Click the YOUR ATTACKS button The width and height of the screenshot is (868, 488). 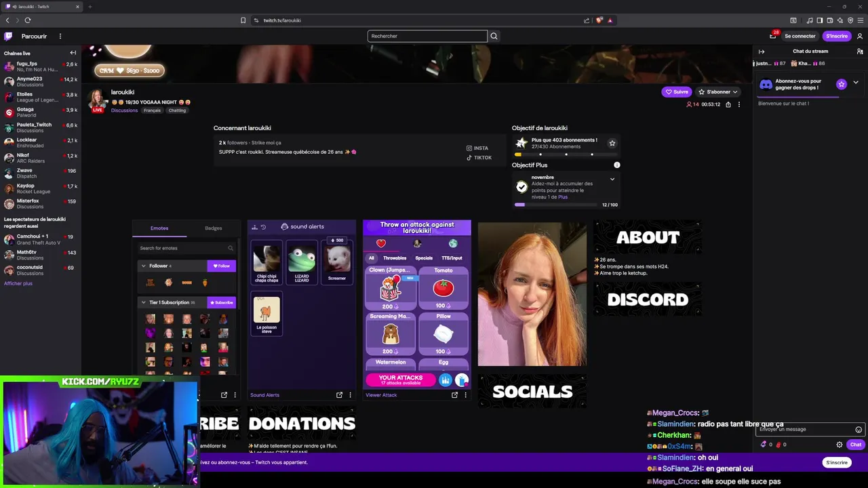click(x=401, y=380)
